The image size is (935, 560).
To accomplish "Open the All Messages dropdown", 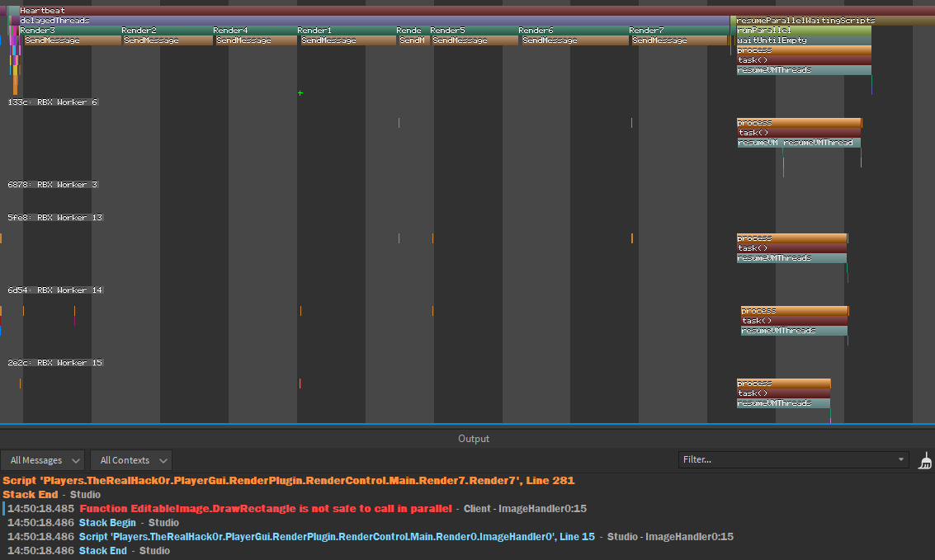I will tap(42, 460).
